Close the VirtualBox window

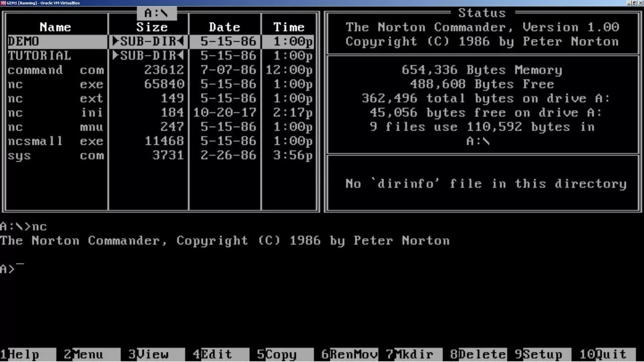click(x=640, y=3)
